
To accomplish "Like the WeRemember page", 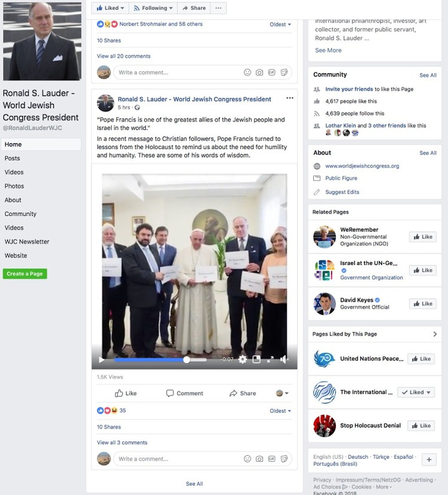I will pos(423,237).
